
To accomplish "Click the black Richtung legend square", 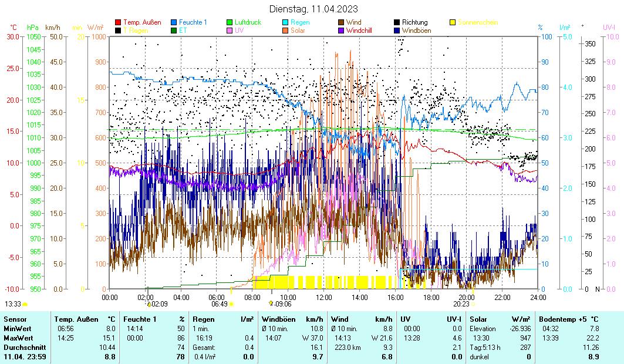I will tap(397, 22).
